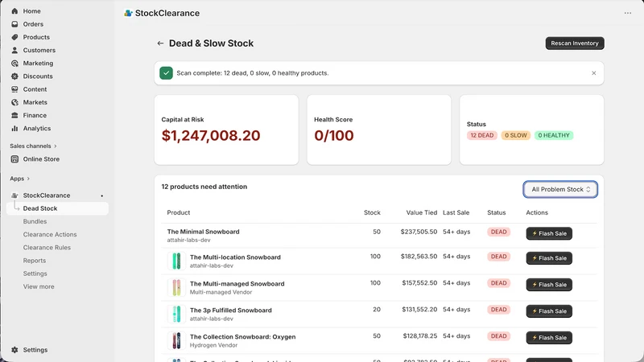
Task: Start Flash Sale for Multi-managed Snowboard
Action: pos(549,285)
